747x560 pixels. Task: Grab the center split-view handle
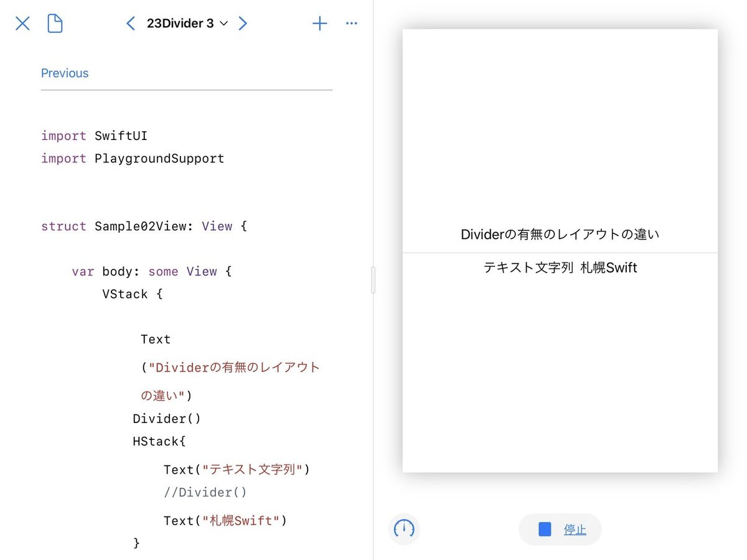pos(373,280)
